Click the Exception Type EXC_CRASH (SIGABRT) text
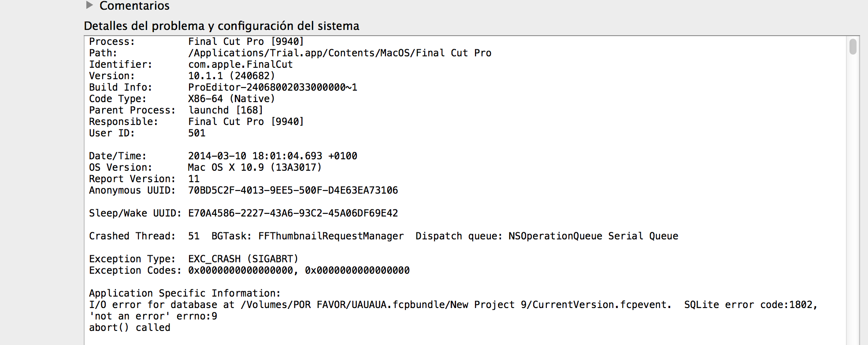Viewport: 868px width, 345px height. click(x=243, y=259)
